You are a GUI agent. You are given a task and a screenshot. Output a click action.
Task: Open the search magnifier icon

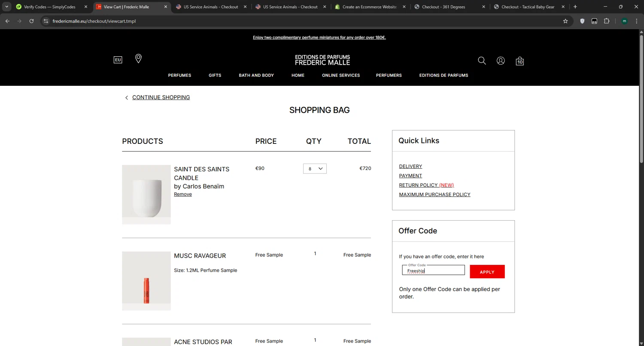tap(482, 61)
